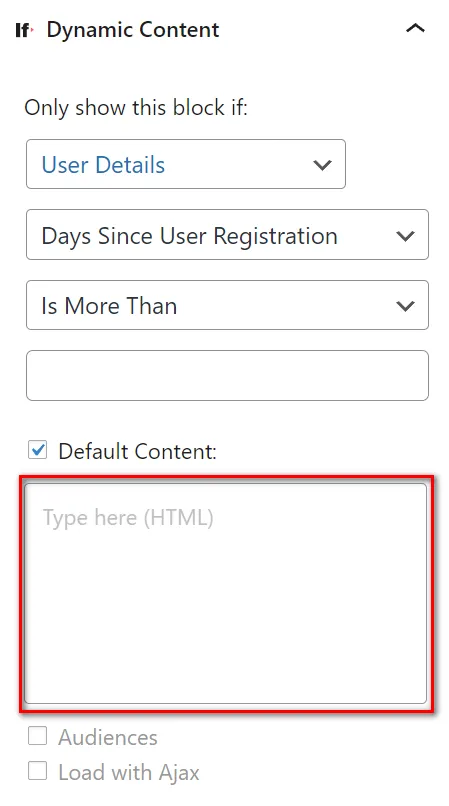Image resolution: width=449 pixels, height=806 pixels.
Task: Click the arrow icon beside Is More Than
Action: pos(405,306)
